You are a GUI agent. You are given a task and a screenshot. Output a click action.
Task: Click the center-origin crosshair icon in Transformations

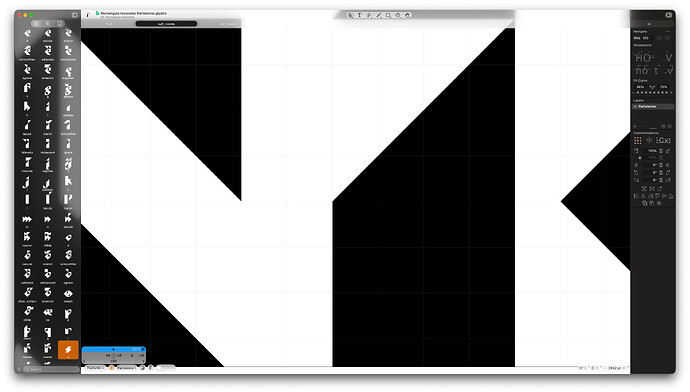point(649,140)
